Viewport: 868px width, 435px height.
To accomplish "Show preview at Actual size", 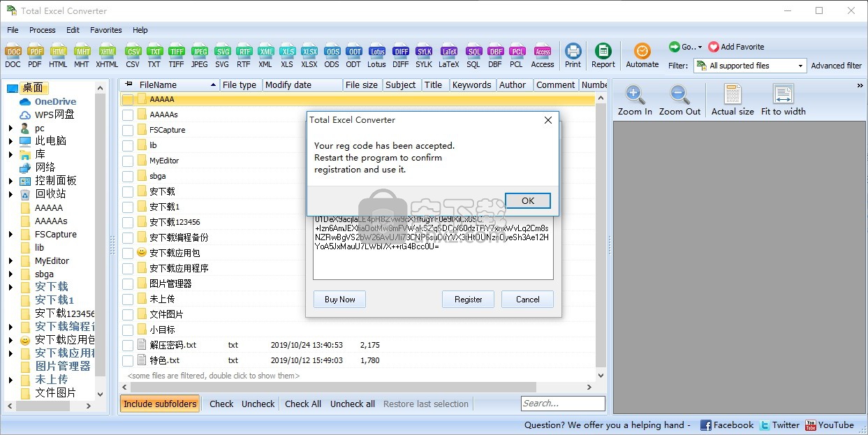I will tap(733, 100).
